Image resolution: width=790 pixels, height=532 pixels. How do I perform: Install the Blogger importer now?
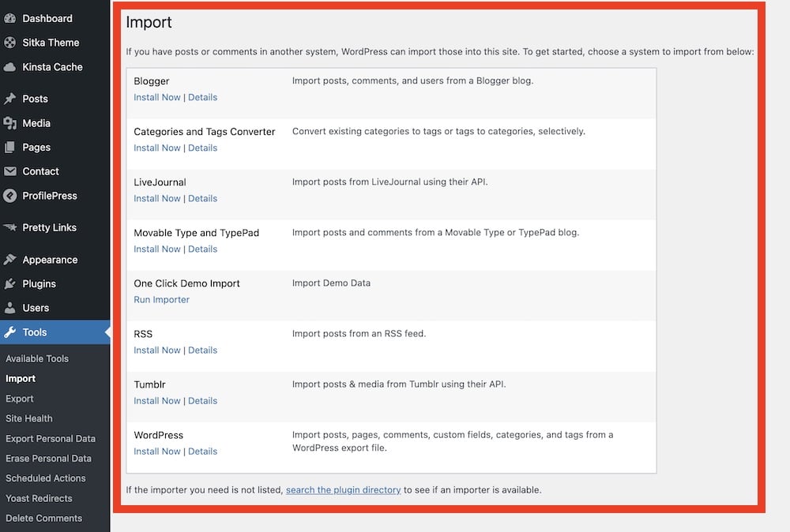pyautogui.click(x=157, y=97)
